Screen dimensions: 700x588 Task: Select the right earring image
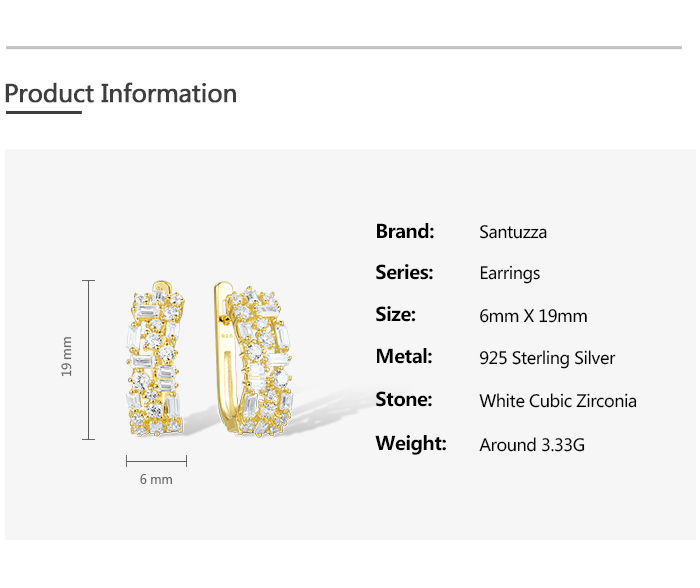(253, 358)
